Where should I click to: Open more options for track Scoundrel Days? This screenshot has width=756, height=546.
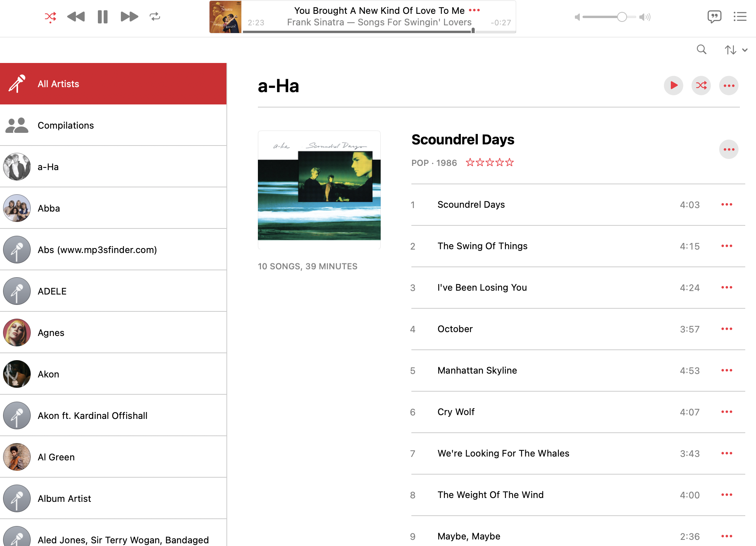tap(727, 205)
